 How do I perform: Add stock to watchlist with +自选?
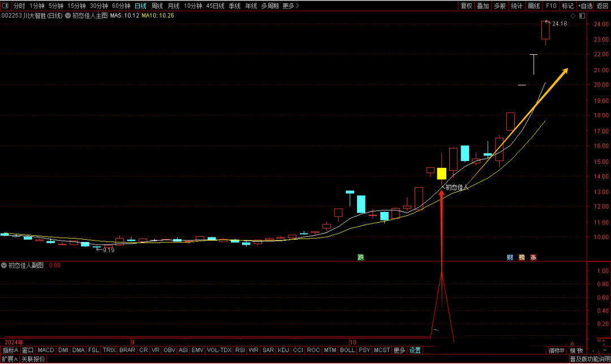(585, 6)
